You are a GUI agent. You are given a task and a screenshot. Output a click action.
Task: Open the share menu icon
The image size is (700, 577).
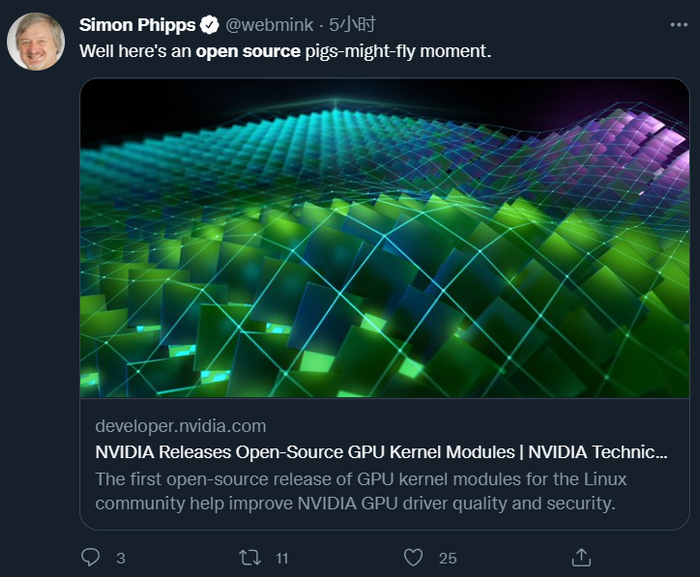[x=581, y=557]
